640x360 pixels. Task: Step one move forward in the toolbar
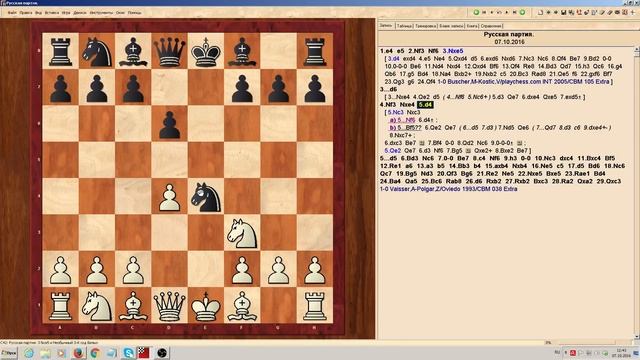pos(507,13)
